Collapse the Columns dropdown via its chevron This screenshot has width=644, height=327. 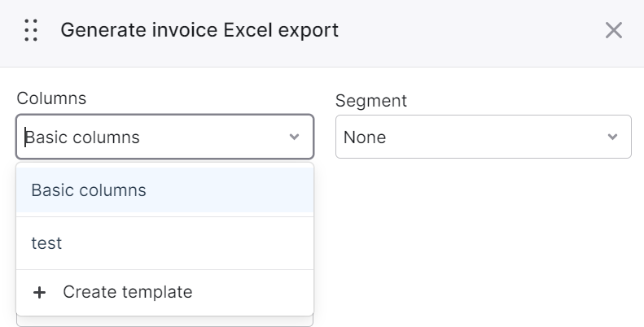(x=294, y=137)
